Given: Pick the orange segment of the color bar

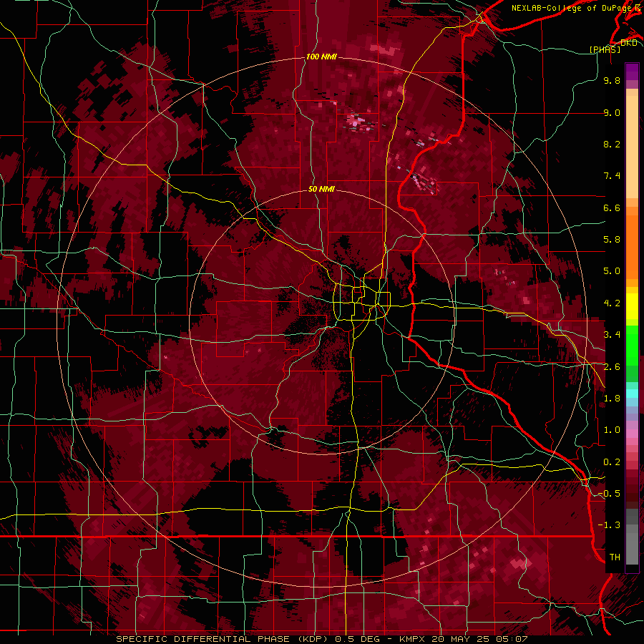Looking at the screenshot, I should point(632,246).
